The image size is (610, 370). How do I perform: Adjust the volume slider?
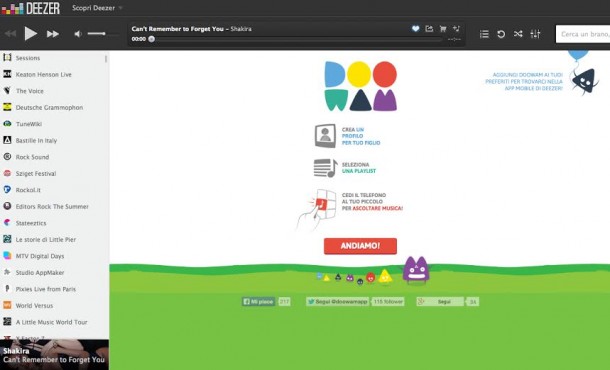(x=103, y=34)
